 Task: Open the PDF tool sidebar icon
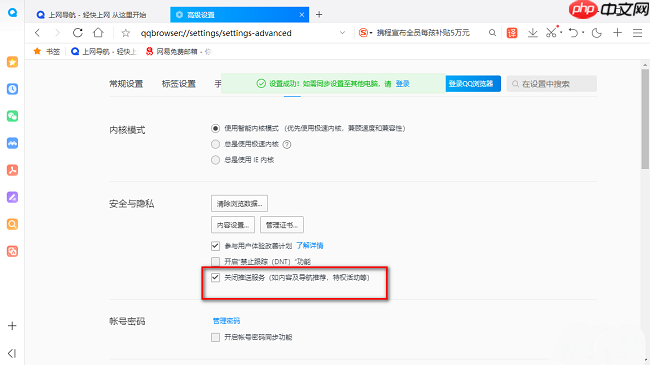tap(12, 170)
